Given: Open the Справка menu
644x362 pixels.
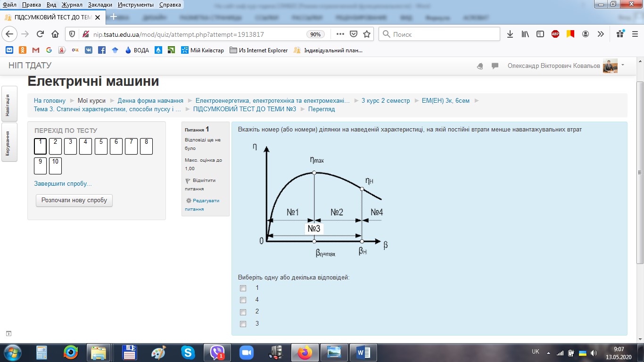Looking at the screenshot, I should (x=170, y=5).
